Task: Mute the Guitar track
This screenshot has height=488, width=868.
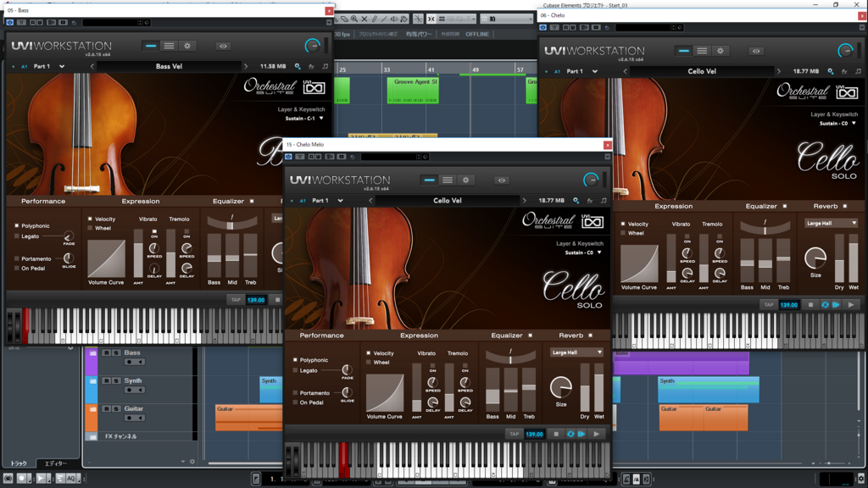Action: point(106,408)
